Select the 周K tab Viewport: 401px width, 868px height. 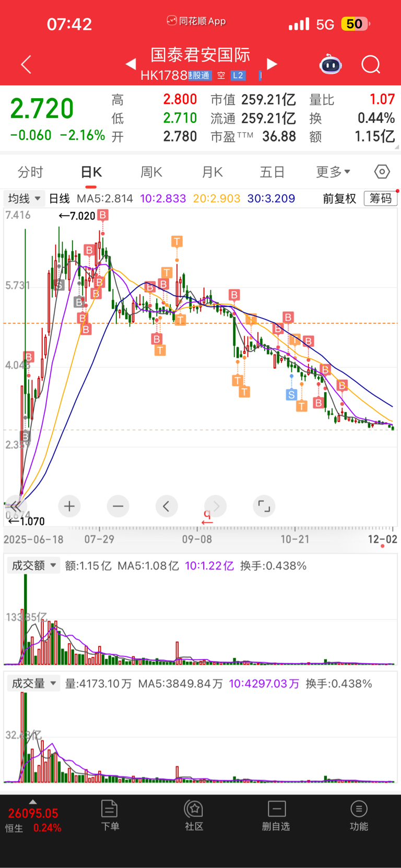(151, 172)
